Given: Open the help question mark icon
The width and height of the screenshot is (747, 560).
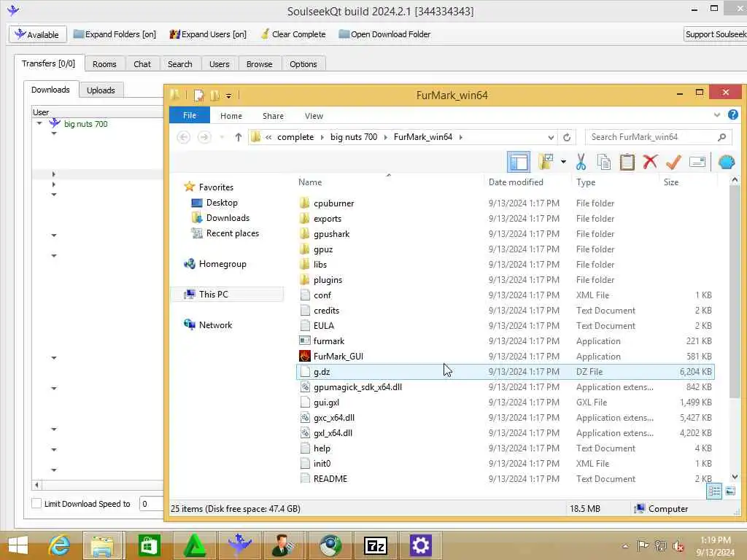Looking at the screenshot, I should tap(732, 114).
